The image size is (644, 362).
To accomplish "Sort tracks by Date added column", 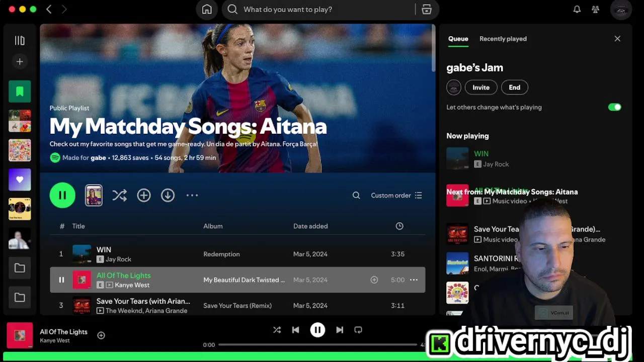I will (x=310, y=226).
